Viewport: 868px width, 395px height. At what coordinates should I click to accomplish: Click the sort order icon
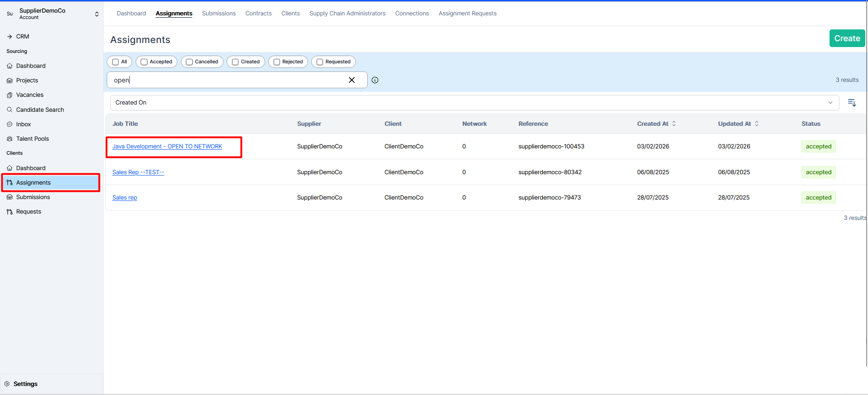pos(852,103)
